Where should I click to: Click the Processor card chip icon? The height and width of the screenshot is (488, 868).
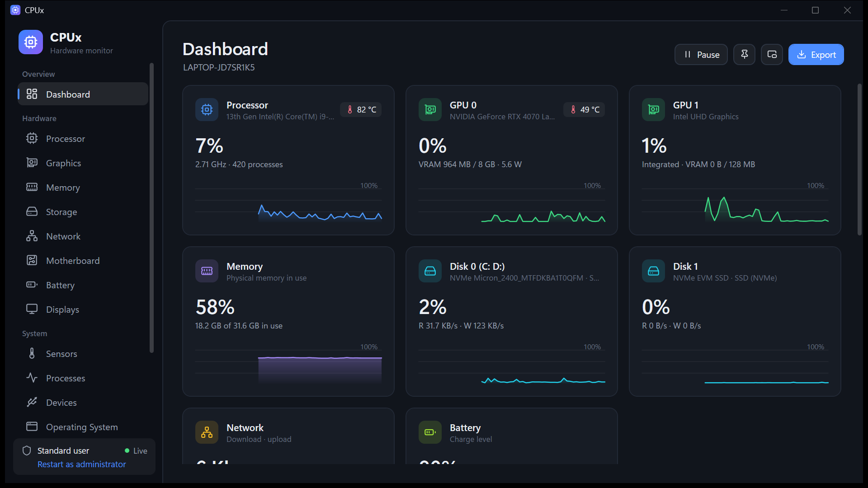pos(207,109)
